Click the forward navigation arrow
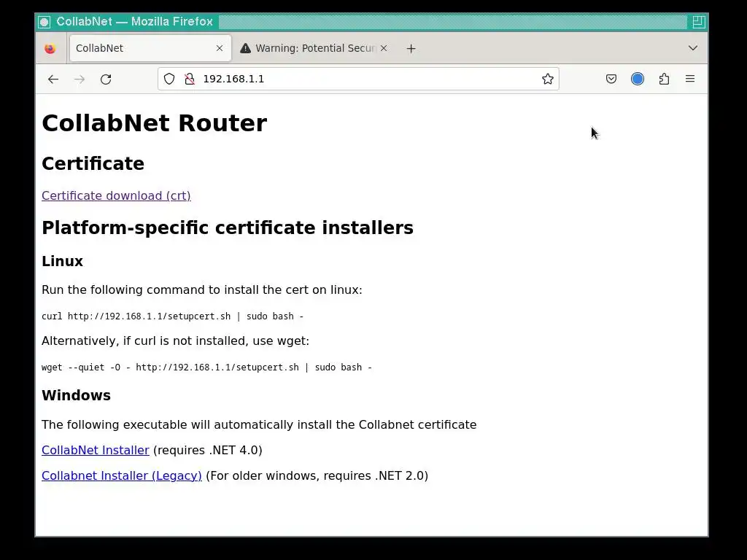 click(x=80, y=79)
